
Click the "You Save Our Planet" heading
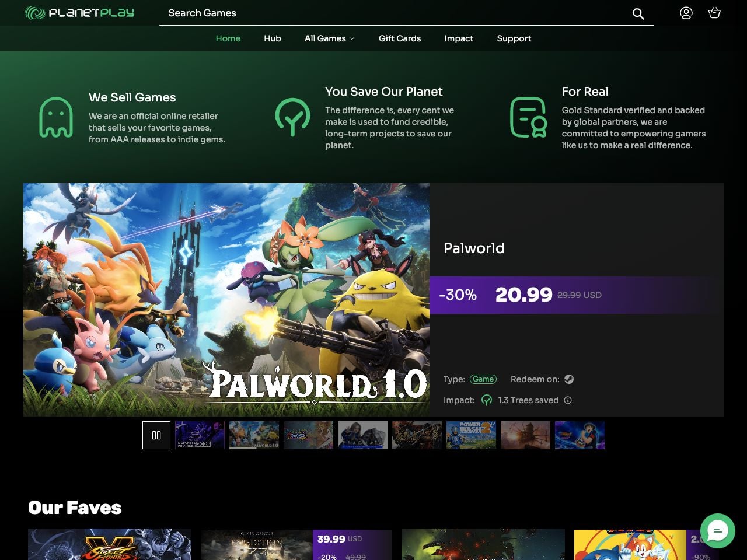(384, 92)
